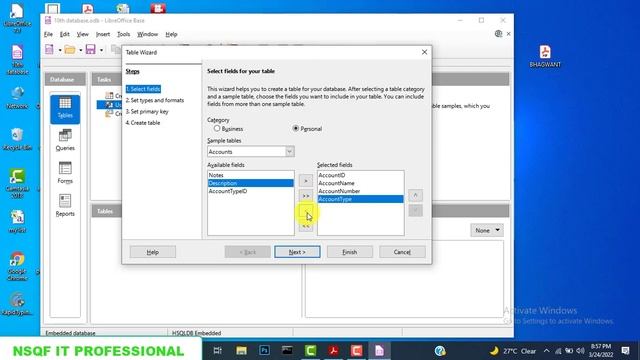Select AccountNumber in Selected fields
This screenshot has width=640, height=360.
pos(360,191)
